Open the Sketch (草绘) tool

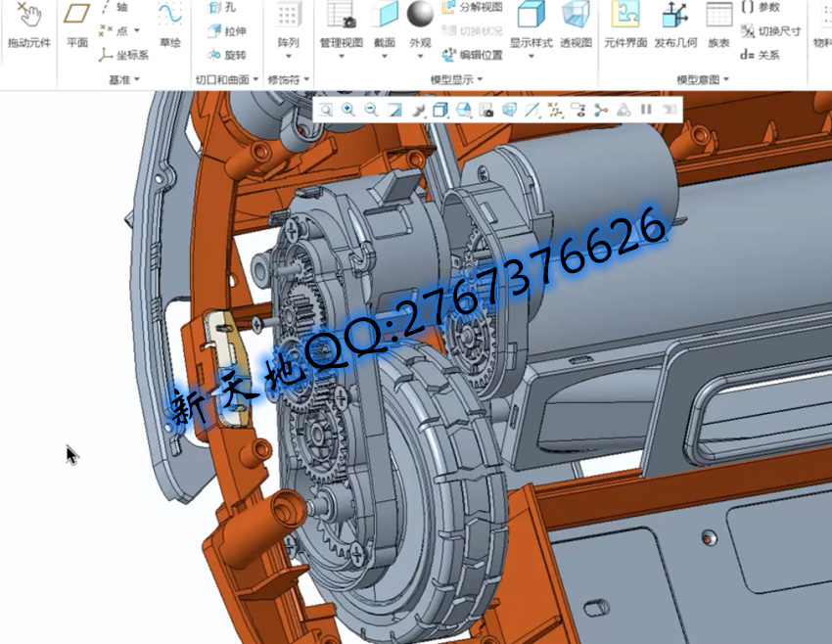click(170, 26)
